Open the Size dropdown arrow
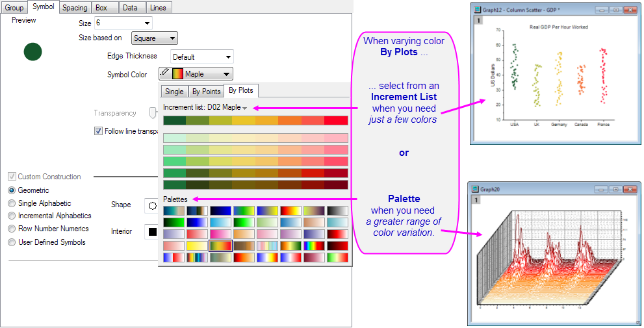This screenshot has width=644, height=328. (147, 23)
